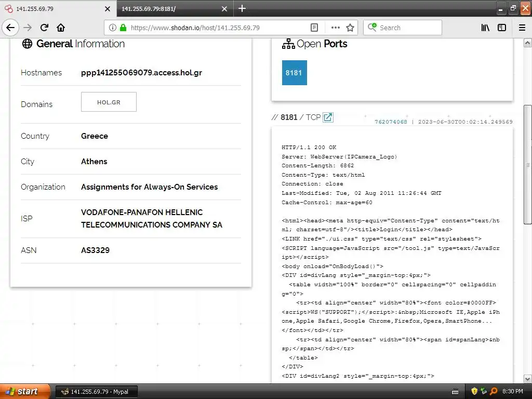The image size is (532, 399).
Task: Click the Server: WebServer(IPCamera_Logo) line
Action: pos(339,157)
